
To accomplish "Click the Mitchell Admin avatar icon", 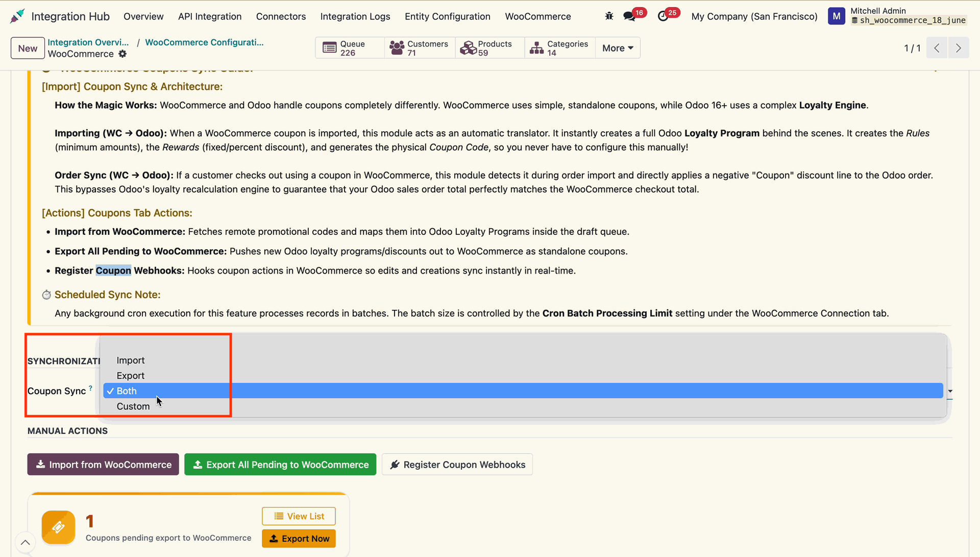I will (x=836, y=16).
